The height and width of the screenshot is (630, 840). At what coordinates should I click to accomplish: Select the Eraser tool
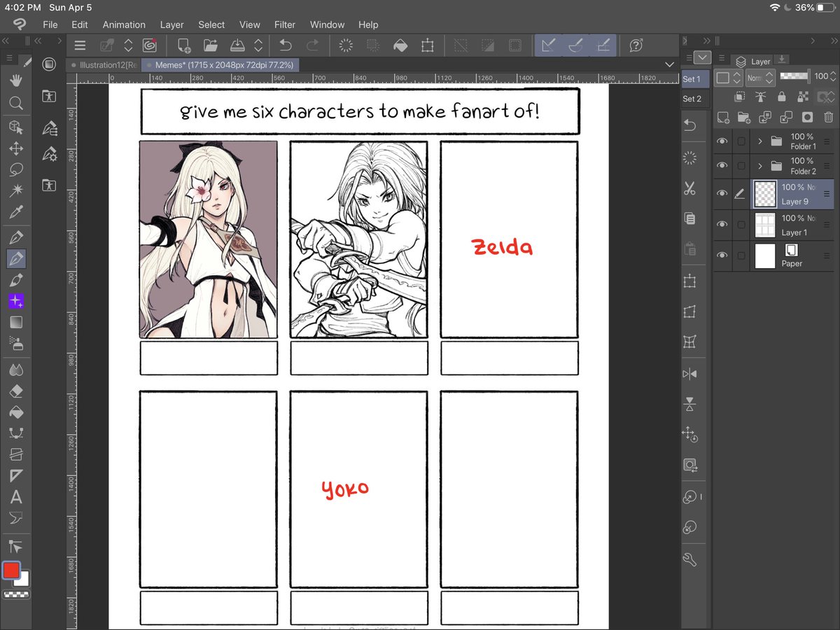15,391
